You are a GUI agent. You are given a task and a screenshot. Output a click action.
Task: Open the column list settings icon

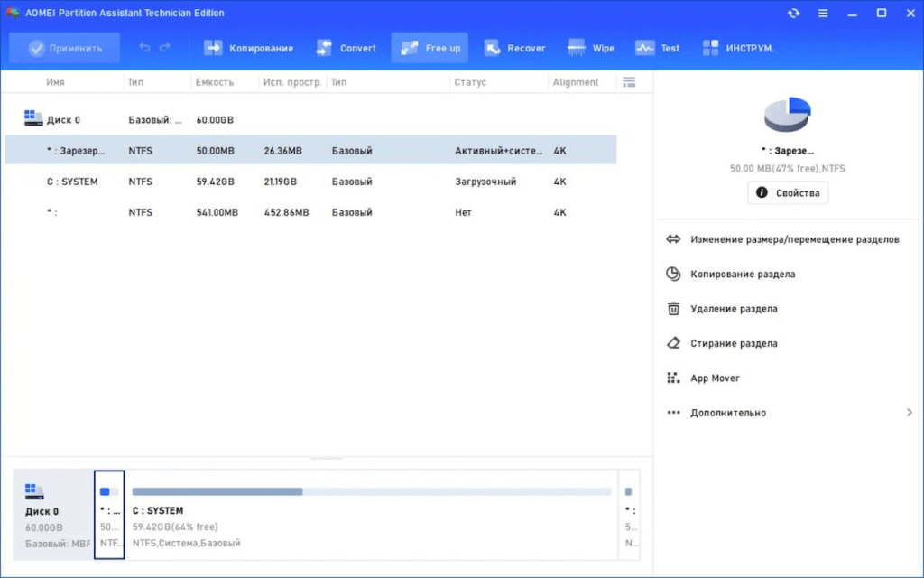[630, 81]
